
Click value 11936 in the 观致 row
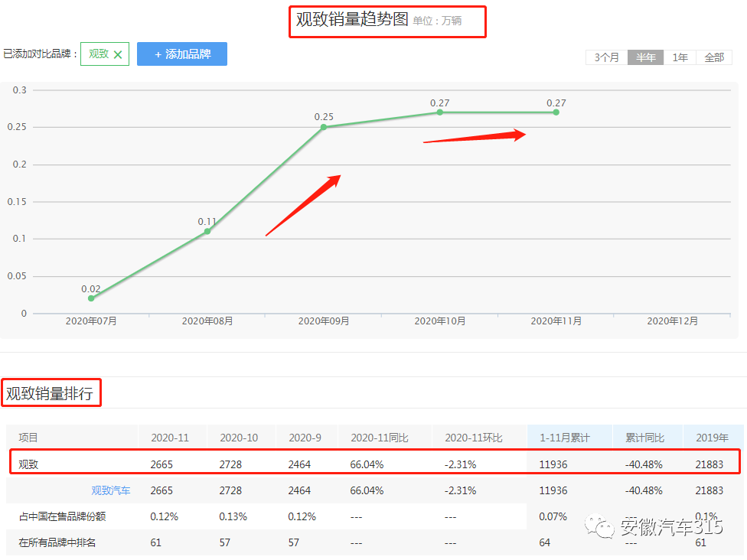pyautogui.click(x=553, y=464)
